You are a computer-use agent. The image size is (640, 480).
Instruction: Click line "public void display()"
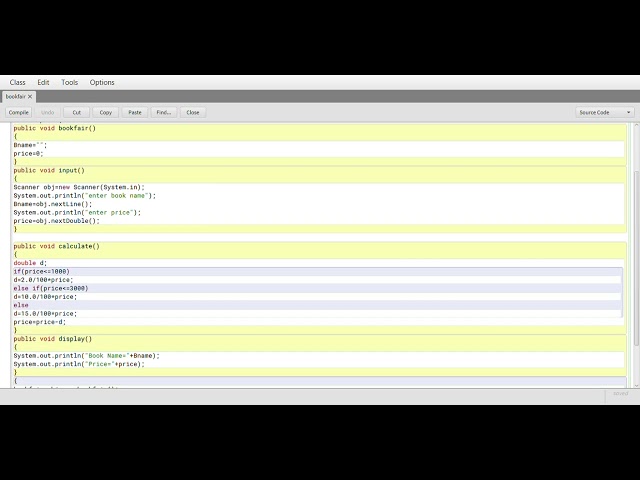click(x=53, y=339)
